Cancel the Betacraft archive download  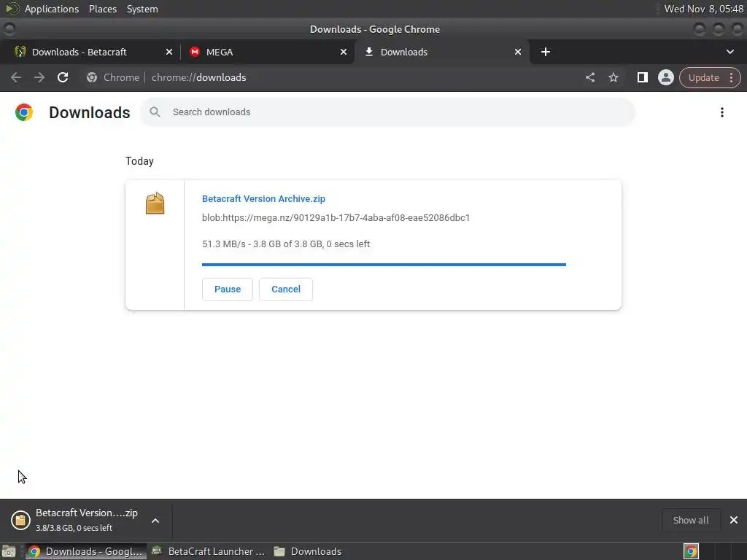tap(286, 289)
